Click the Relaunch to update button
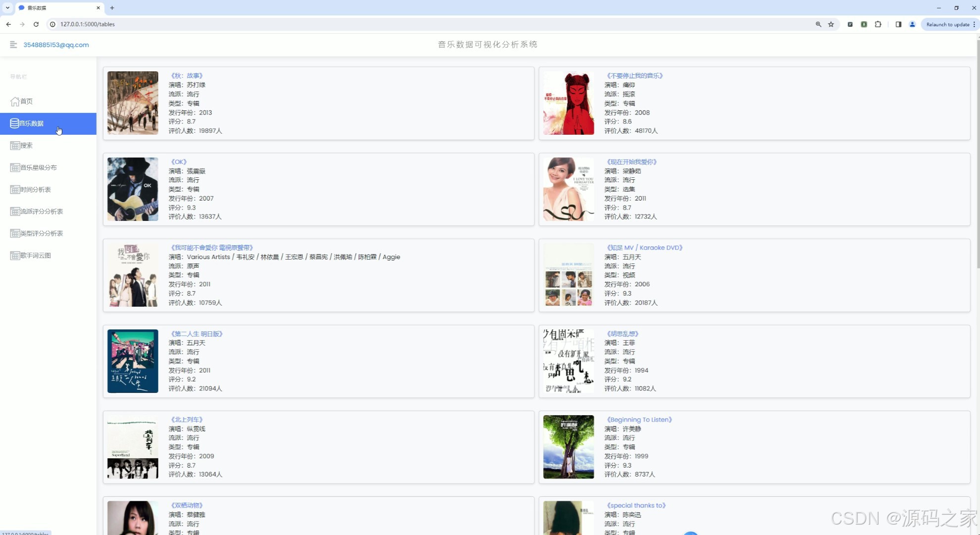980x535 pixels. tap(947, 24)
